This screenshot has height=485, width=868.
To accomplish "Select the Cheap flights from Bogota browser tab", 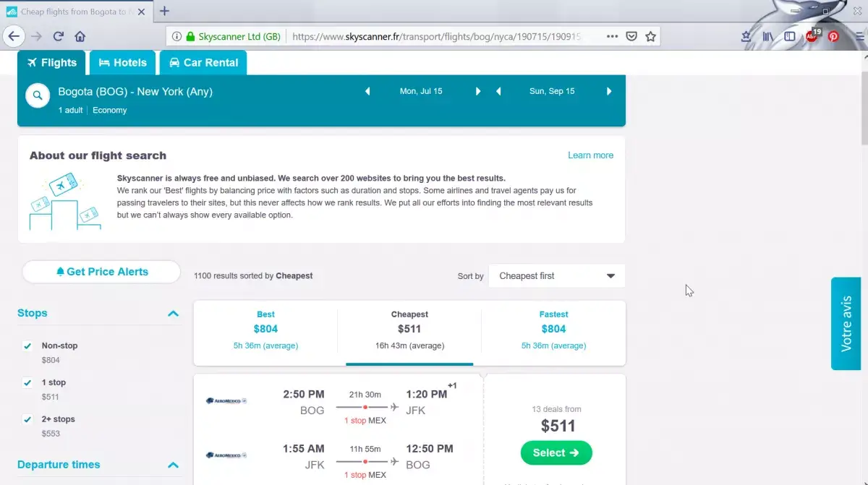I will [75, 12].
